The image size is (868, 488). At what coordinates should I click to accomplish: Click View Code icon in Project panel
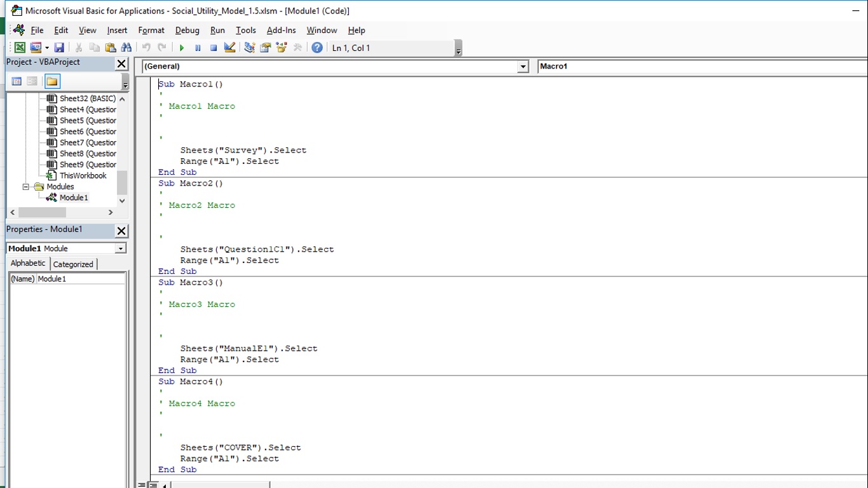point(17,81)
